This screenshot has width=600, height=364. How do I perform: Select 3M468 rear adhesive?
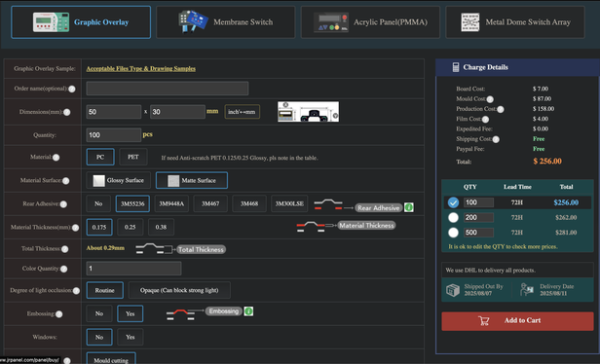[x=249, y=203]
